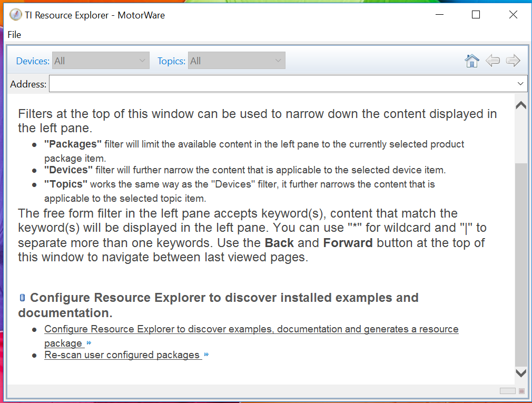Go to the Home page icon
Screen dimensions: 532x403
472,61
